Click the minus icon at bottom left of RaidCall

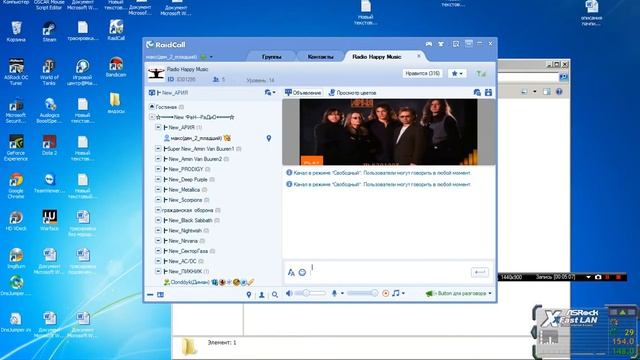click(x=150, y=294)
